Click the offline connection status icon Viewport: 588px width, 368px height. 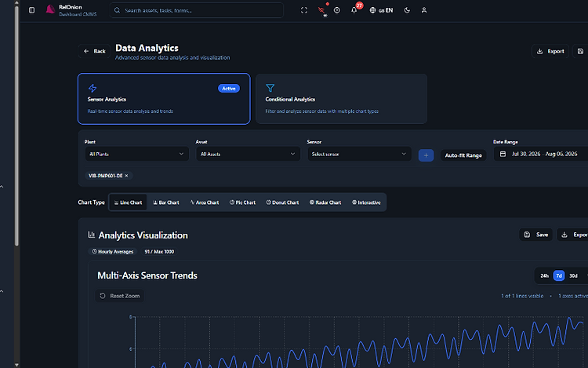(x=321, y=10)
